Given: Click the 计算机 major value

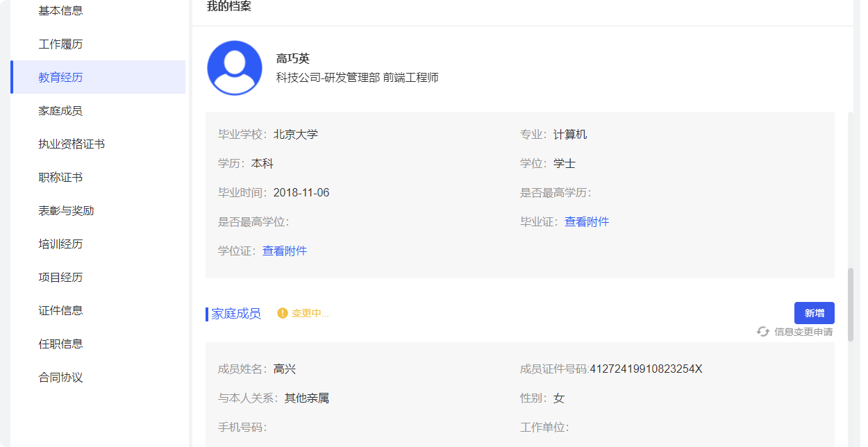Looking at the screenshot, I should [570, 135].
